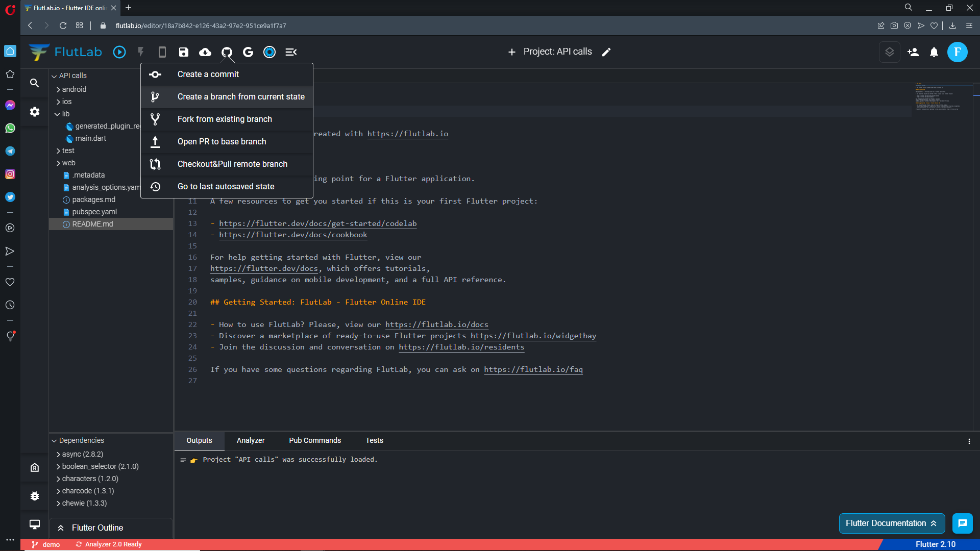Click the monitor icon in left sidebar

(x=35, y=524)
